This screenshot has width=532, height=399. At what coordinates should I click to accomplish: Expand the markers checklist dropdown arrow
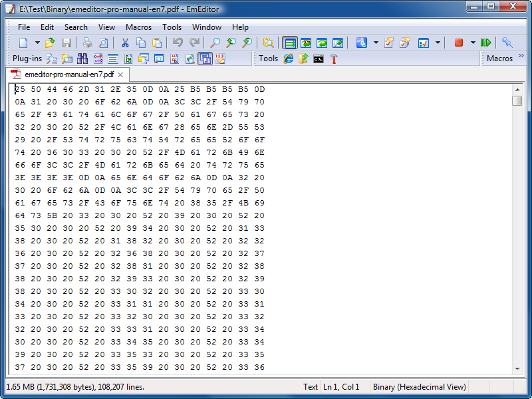pyautogui.click(x=438, y=43)
